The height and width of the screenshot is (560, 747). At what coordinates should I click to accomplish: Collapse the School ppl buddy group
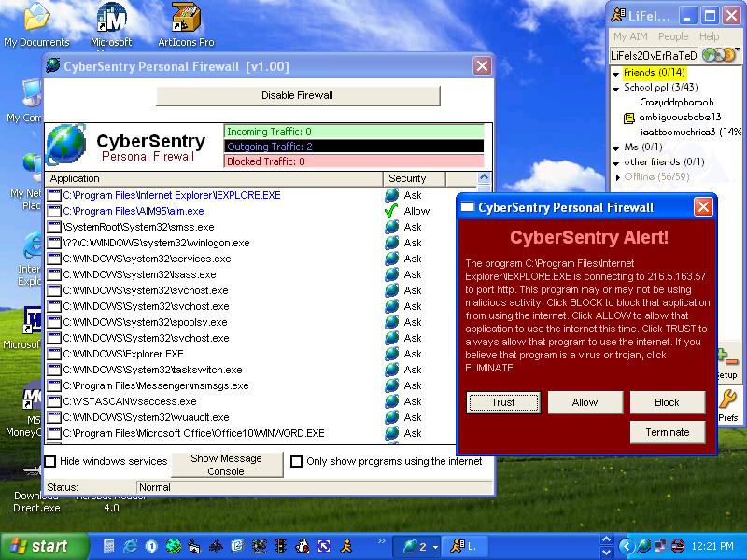[616, 88]
